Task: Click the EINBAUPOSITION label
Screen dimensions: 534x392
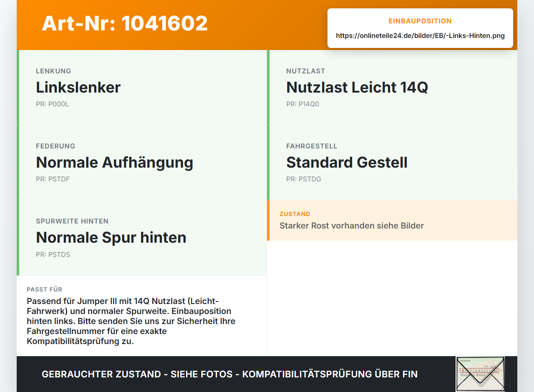Action: click(x=420, y=21)
